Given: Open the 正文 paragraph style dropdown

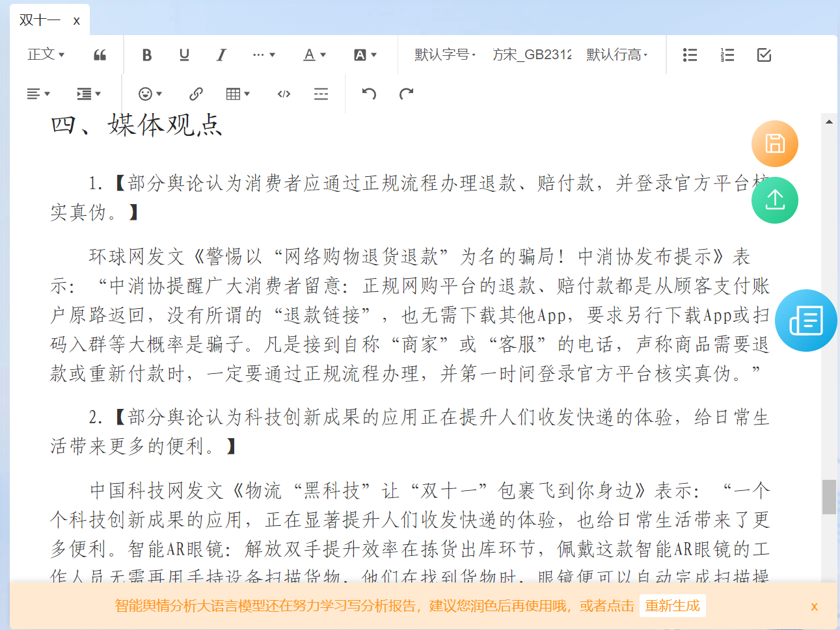Looking at the screenshot, I should [x=46, y=55].
